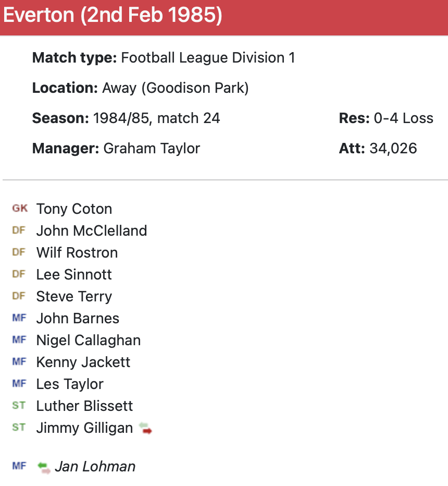This screenshot has width=448, height=486.
Task: Click the 0-4 Loss result text
Action: coord(403,118)
